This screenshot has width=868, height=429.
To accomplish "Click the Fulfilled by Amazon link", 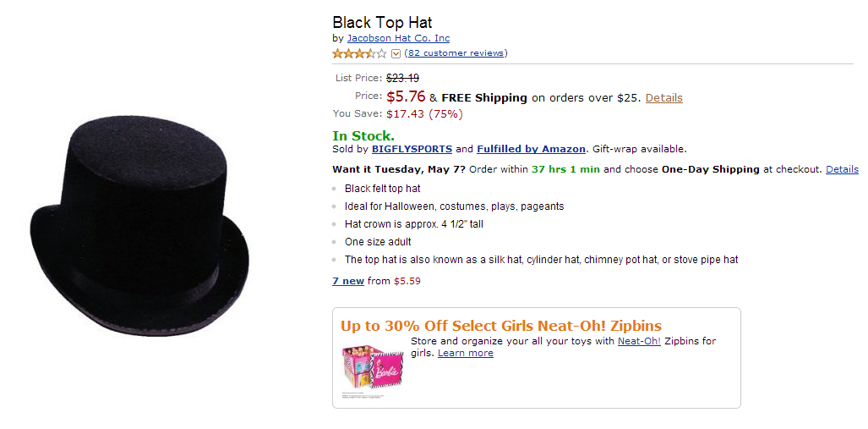I will click(x=531, y=149).
